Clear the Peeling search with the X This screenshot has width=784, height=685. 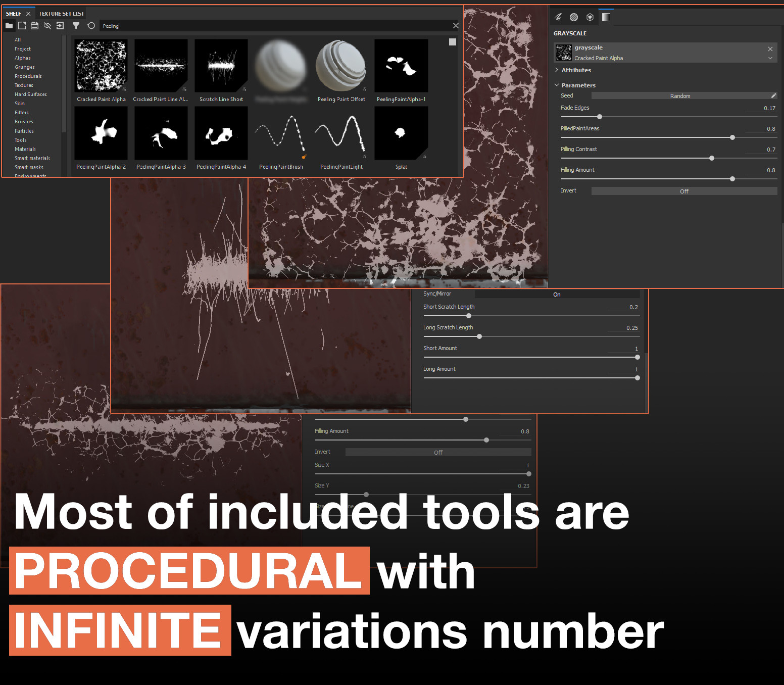point(456,25)
